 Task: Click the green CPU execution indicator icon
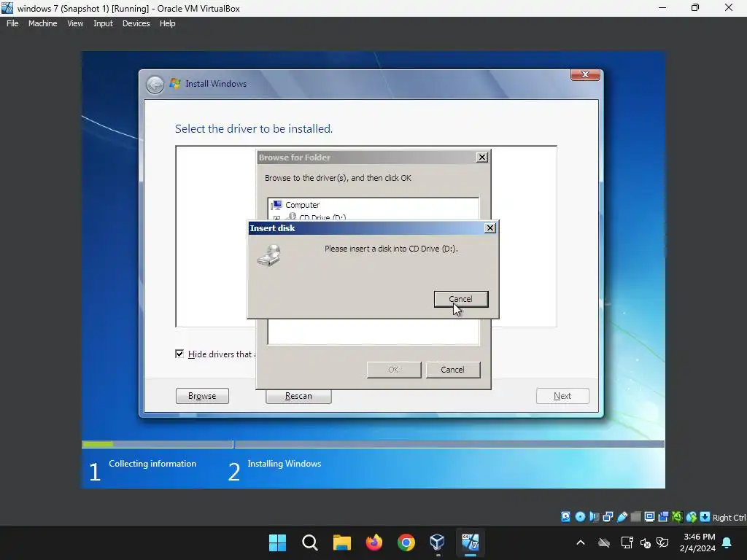coord(677,517)
